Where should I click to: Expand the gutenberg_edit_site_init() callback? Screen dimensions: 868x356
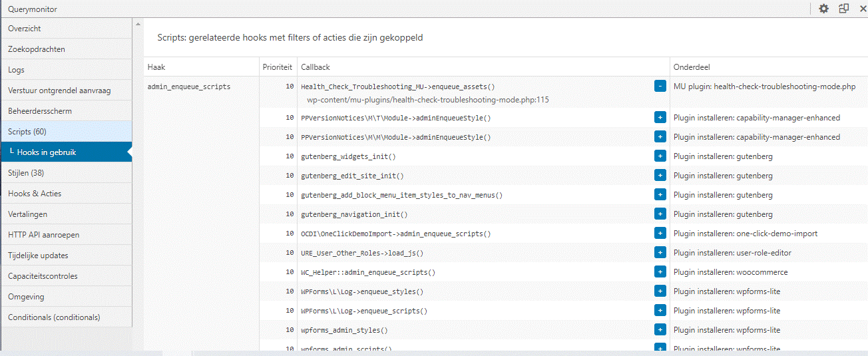coord(660,175)
